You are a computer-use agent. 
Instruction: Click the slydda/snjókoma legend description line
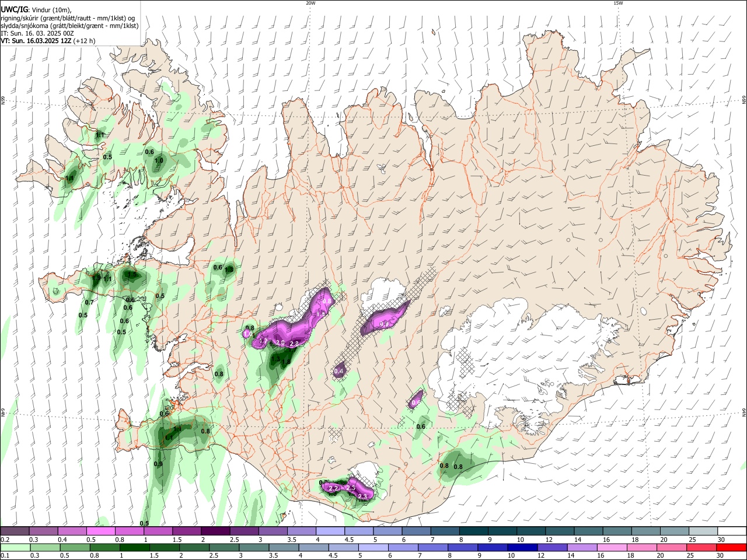[69, 26]
